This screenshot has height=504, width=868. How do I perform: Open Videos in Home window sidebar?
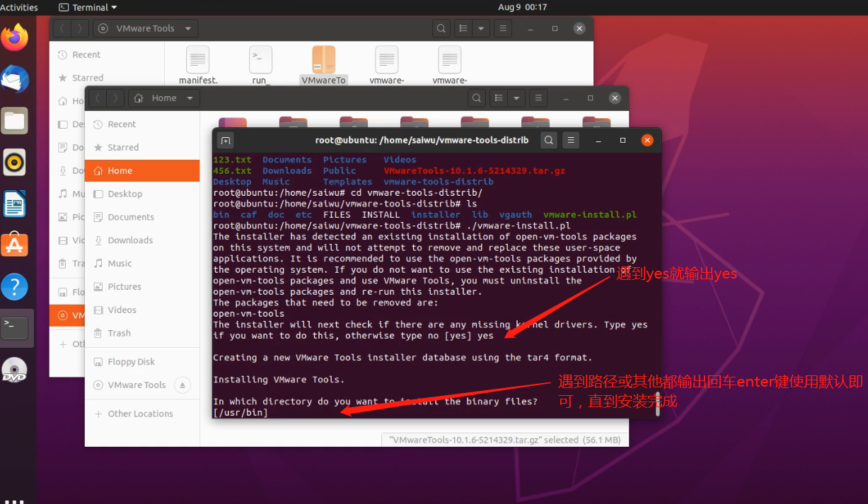click(x=142, y=310)
